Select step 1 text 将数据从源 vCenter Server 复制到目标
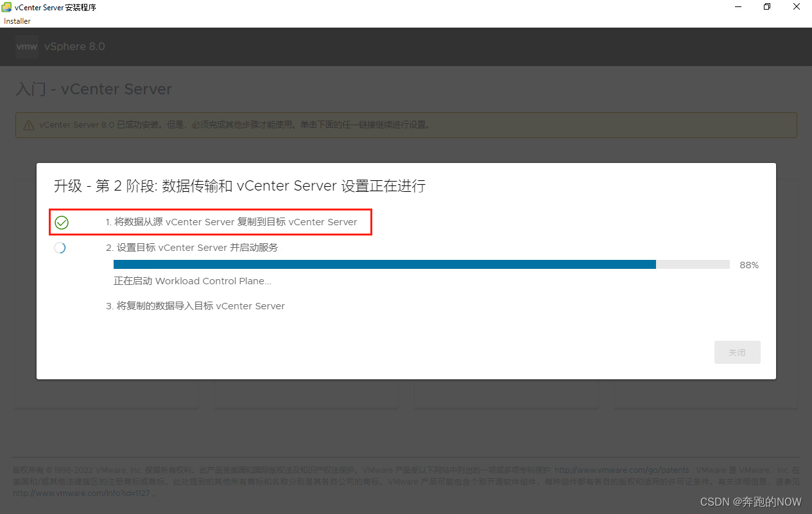The width and height of the screenshot is (812, 514). [x=232, y=222]
